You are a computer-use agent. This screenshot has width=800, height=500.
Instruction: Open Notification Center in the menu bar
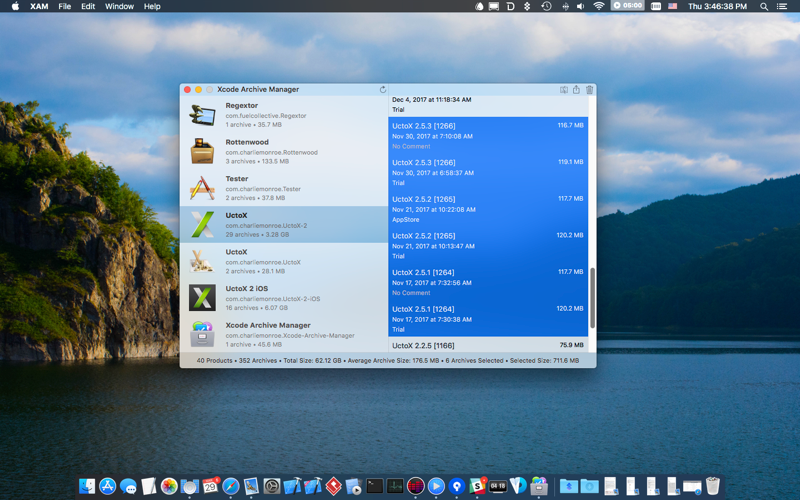[x=782, y=6]
